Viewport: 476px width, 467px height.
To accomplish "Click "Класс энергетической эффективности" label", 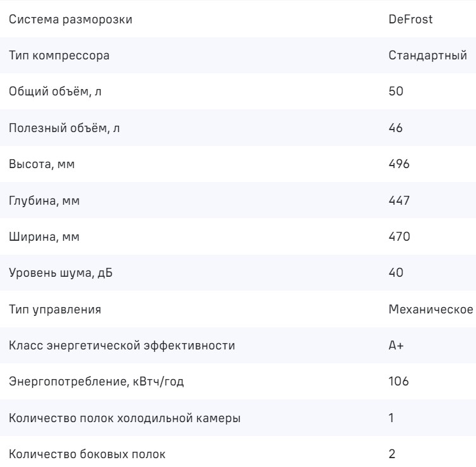I will tap(122, 346).
